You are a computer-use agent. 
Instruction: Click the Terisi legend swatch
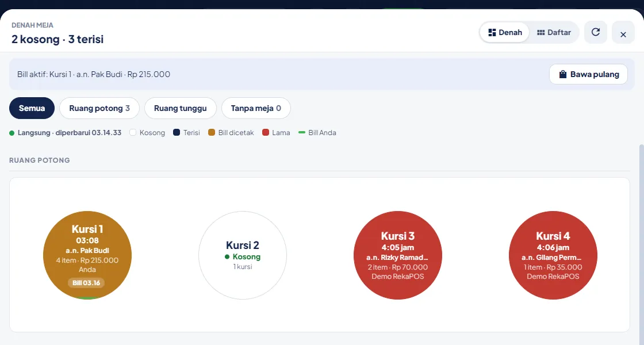(x=177, y=132)
